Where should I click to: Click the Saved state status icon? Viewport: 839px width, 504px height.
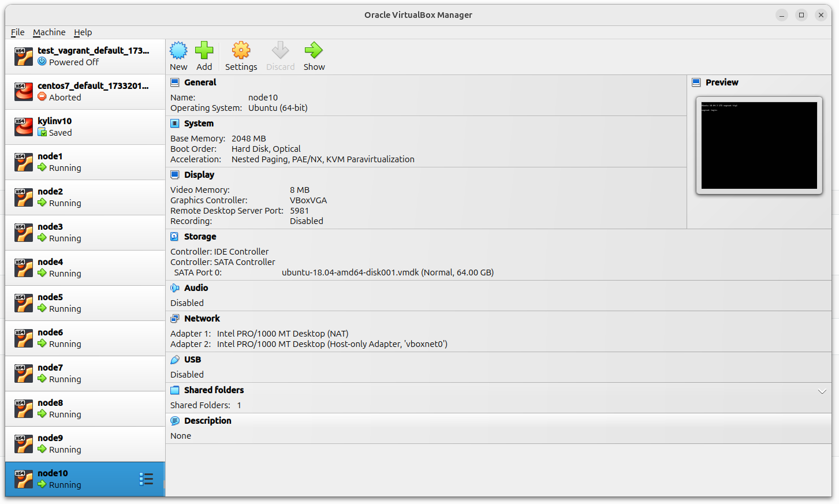pos(42,132)
